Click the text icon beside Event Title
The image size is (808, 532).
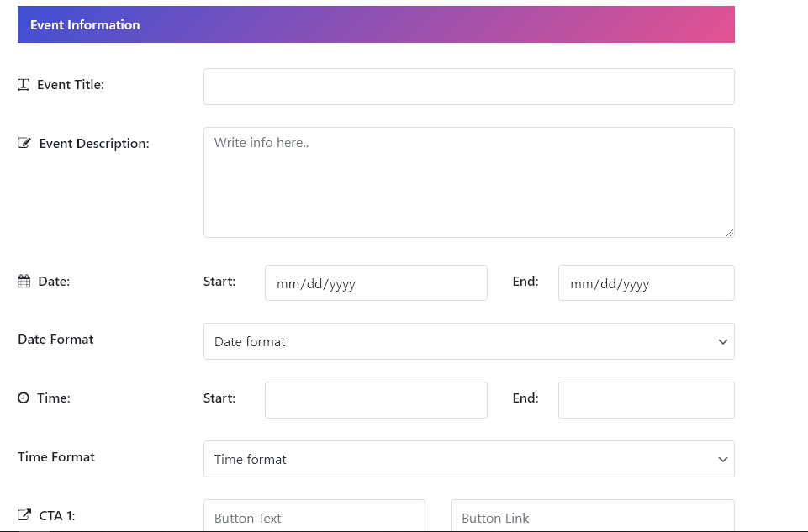click(24, 84)
